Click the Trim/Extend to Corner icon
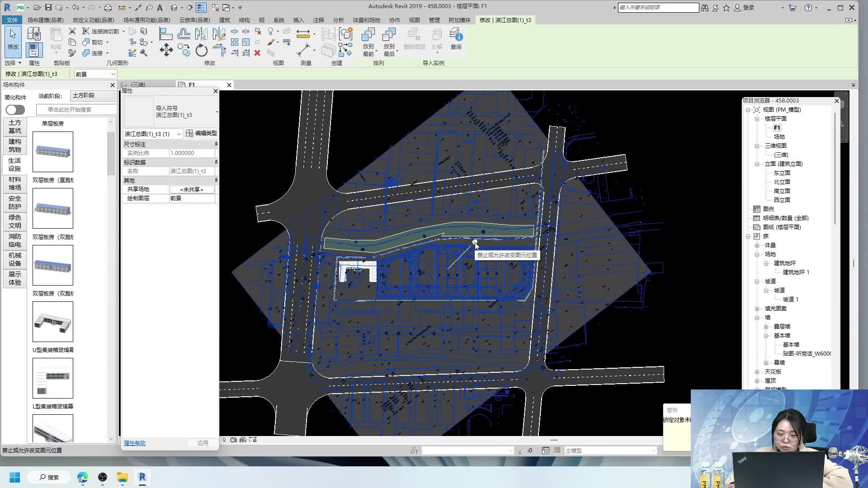This screenshot has height=488, width=868. 219,50
